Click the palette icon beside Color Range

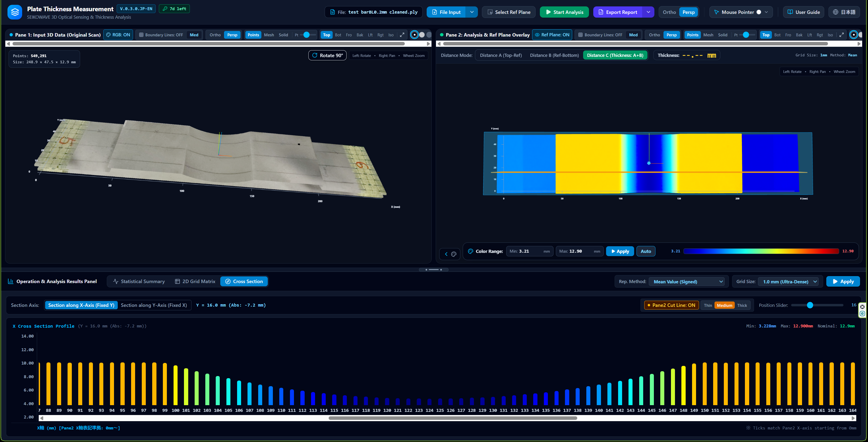point(470,251)
